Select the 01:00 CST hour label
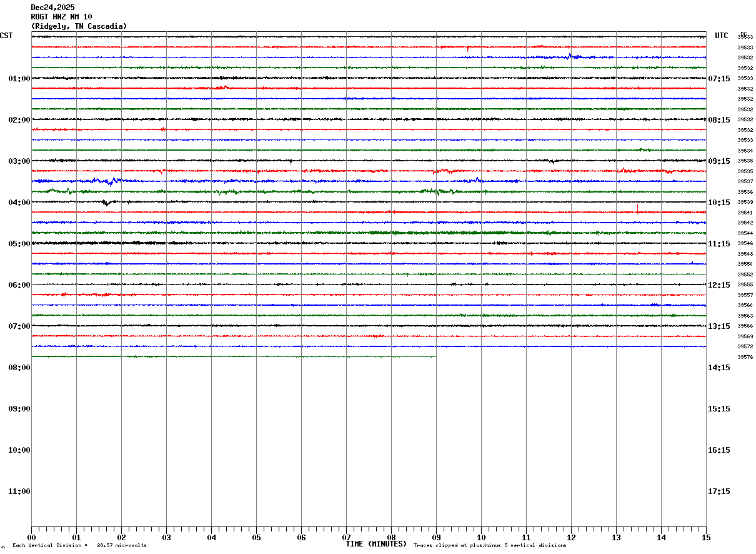This screenshot has width=756, height=554. 19,79
